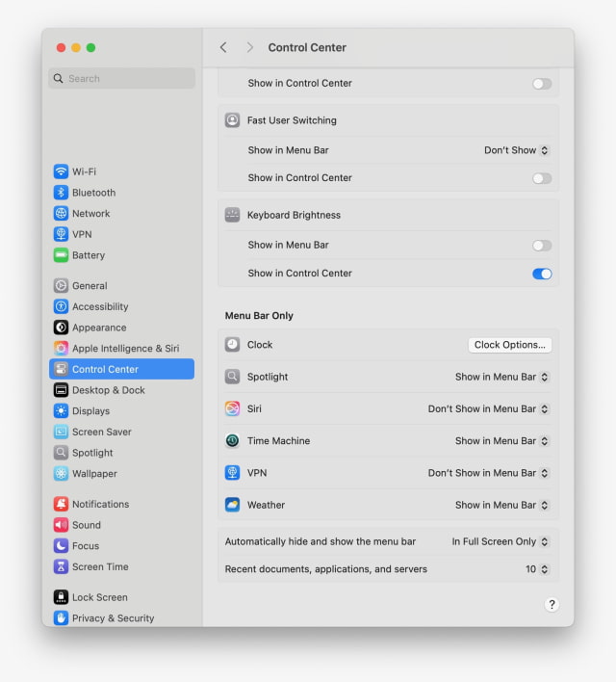Open Fast User Switching menu bar dropdown
The width and height of the screenshot is (616, 682).
(517, 150)
